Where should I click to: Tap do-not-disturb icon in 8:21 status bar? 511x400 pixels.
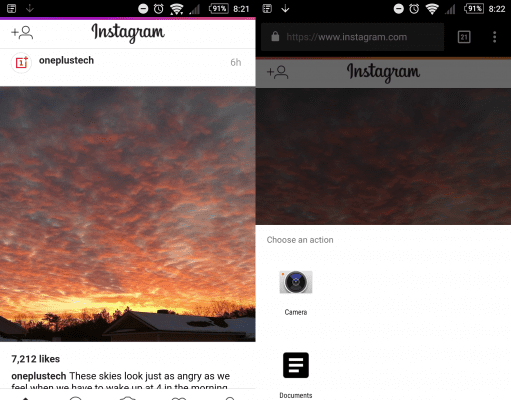(143, 9)
